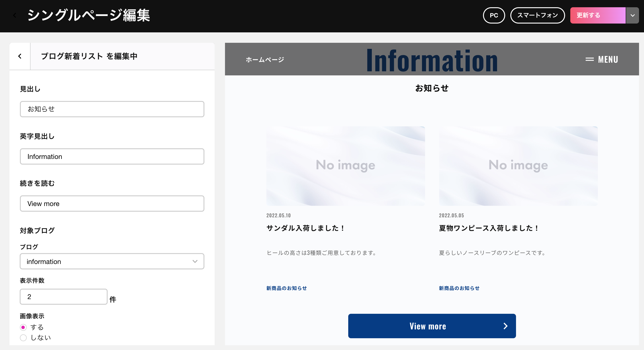Click the back chevron beside ブログ新着リスト
Image resolution: width=644 pixels, height=350 pixels.
pyautogui.click(x=20, y=56)
